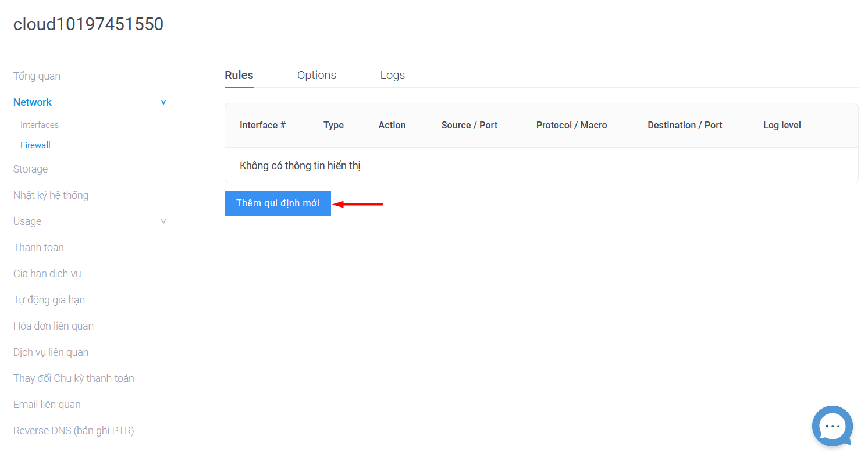Click the Không có thông tin hiển thị message

(x=300, y=166)
